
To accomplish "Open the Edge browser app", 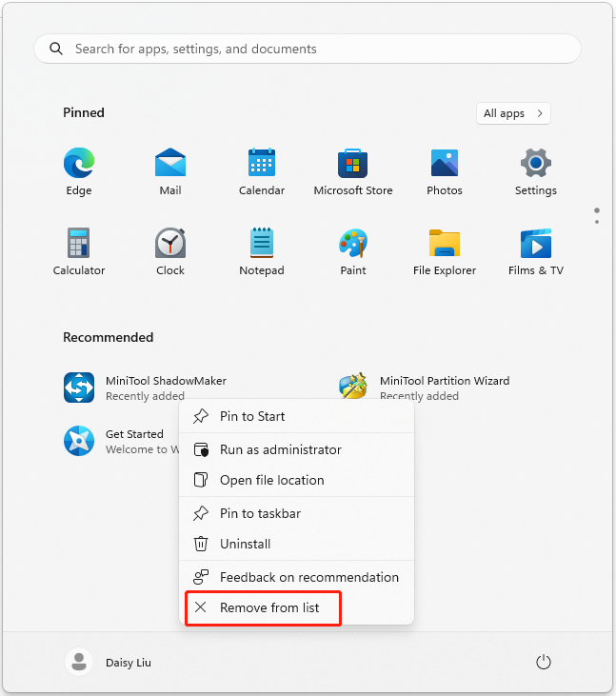I will coord(79,164).
